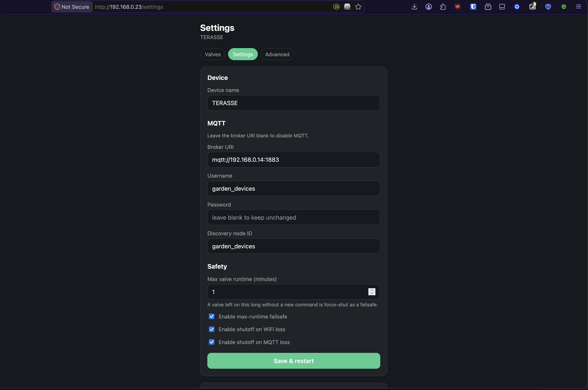Open the extensions puzzle-piece menu
Viewport: 588px width, 390px height.
coord(443,7)
